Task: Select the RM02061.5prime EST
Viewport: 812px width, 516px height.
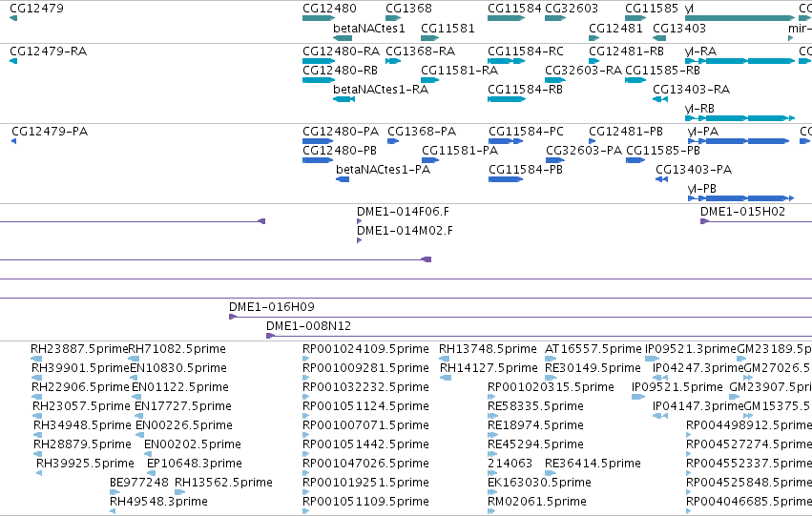Action: (x=491, y=511)
